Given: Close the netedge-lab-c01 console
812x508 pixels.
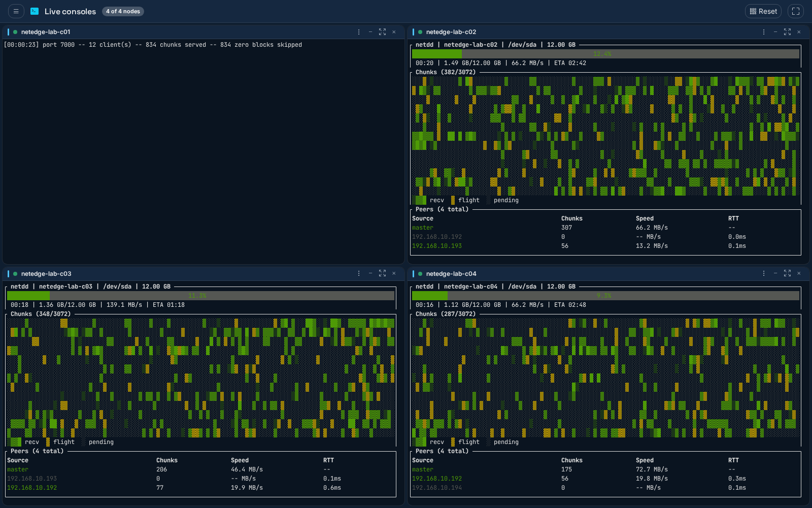Looking at the screenshot, I should (x=394, y=32).
